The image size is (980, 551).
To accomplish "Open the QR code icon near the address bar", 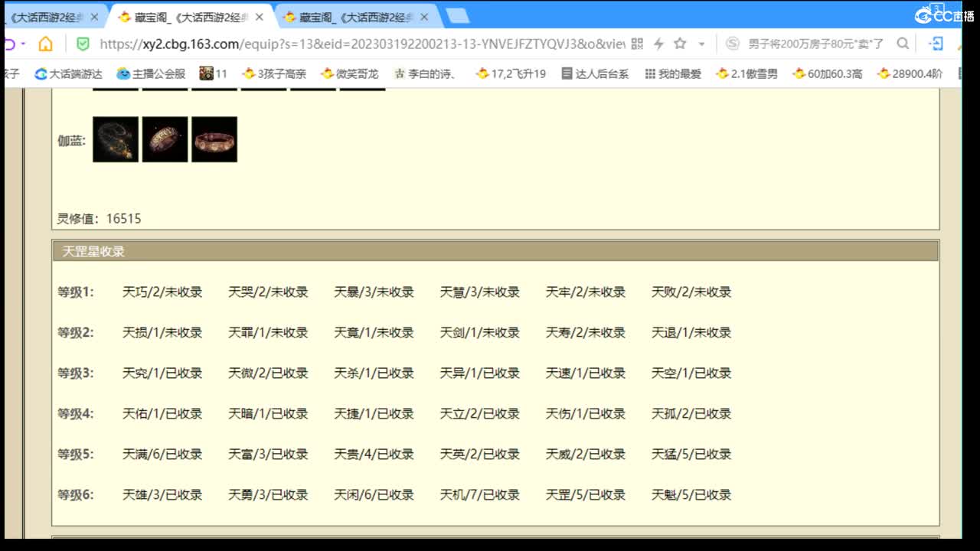I will click(x=638, y=44).
